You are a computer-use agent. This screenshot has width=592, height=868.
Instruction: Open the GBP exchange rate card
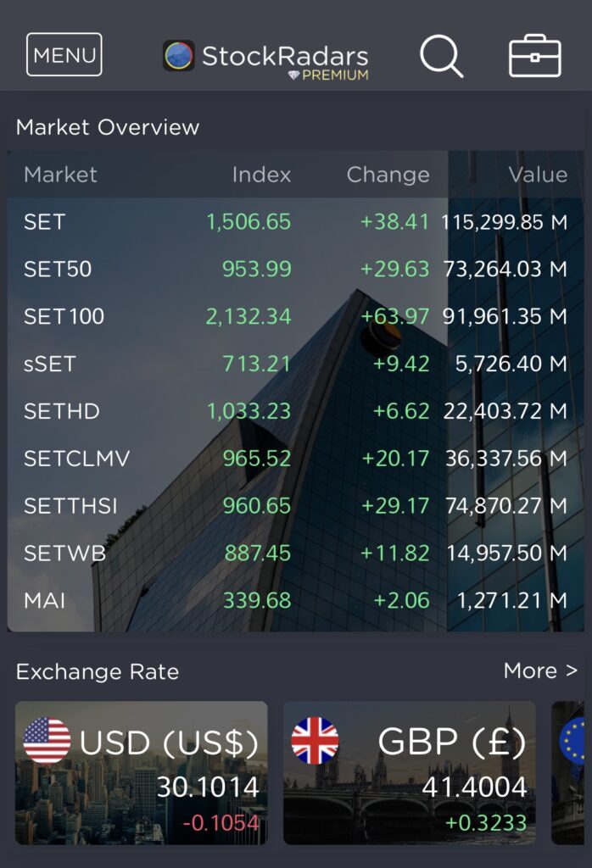(410, 772)
